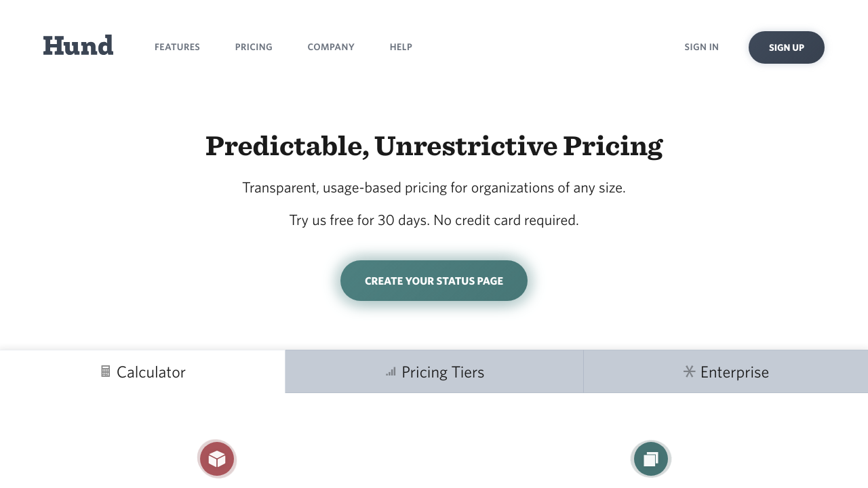Open the Features navigation item
The image size is (868, 488).
177,47
